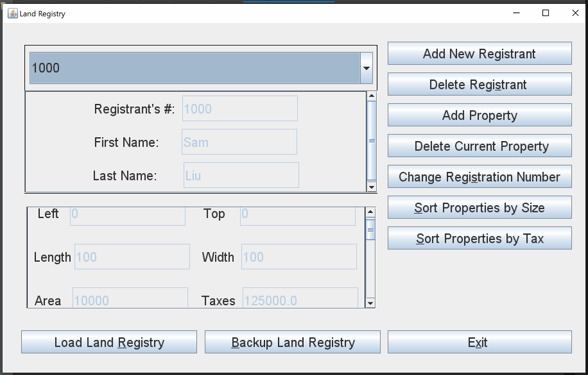The image size is (588, 375).
Task: Sort Properties by Tax
Action: [479, 238]
